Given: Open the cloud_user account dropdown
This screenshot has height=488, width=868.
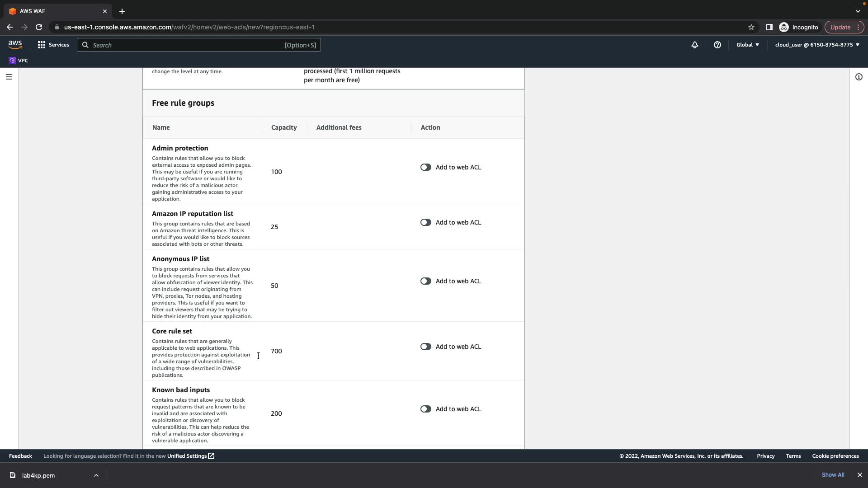Looking at the screenshot, I should click(x=817, y=45).
